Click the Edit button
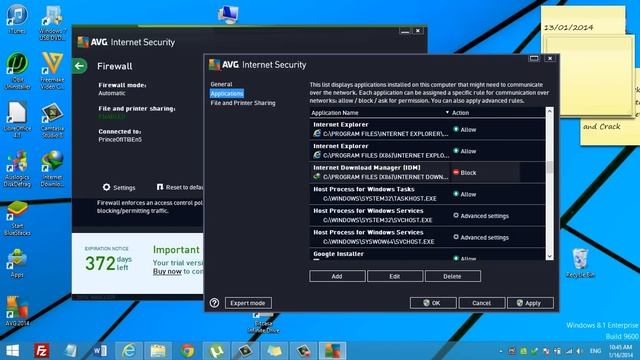 395,276
